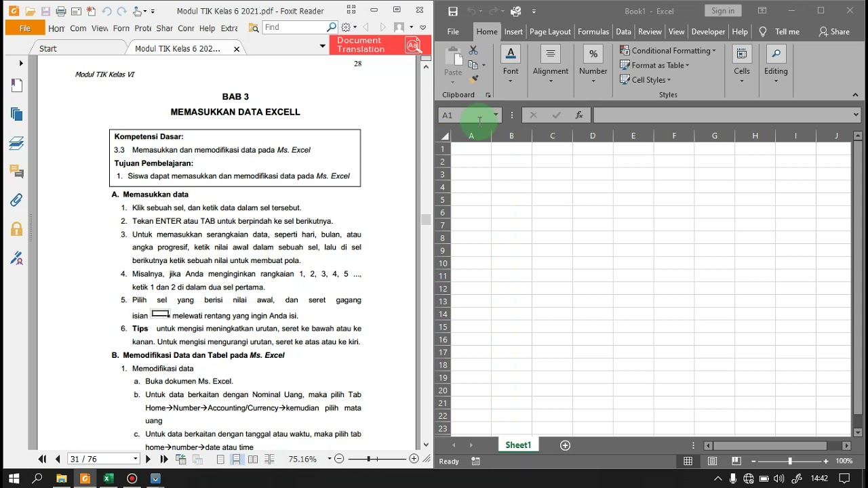Click the Foxit zoom slider handle
This screenshot has width=868, height=488.
368,459
